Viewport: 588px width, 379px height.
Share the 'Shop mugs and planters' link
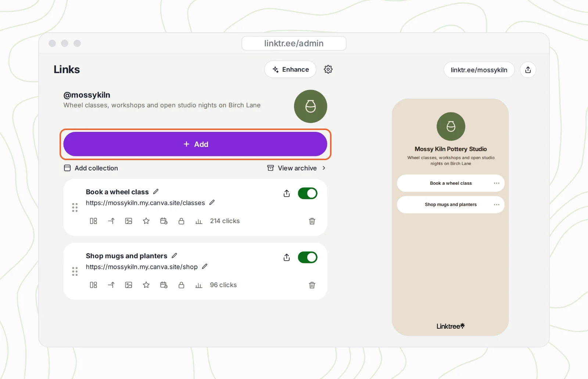coord(287,257)
